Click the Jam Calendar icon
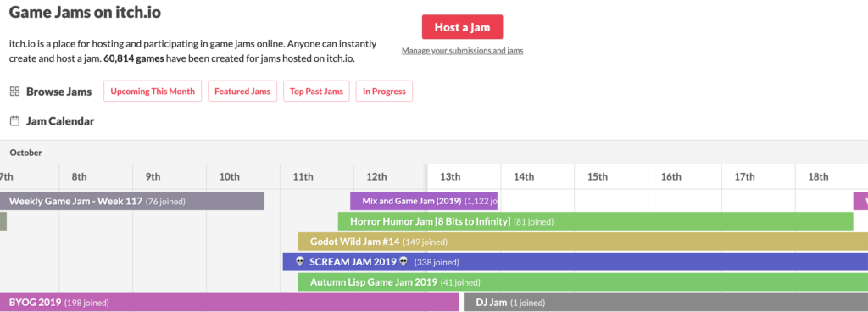 point(15,121)
